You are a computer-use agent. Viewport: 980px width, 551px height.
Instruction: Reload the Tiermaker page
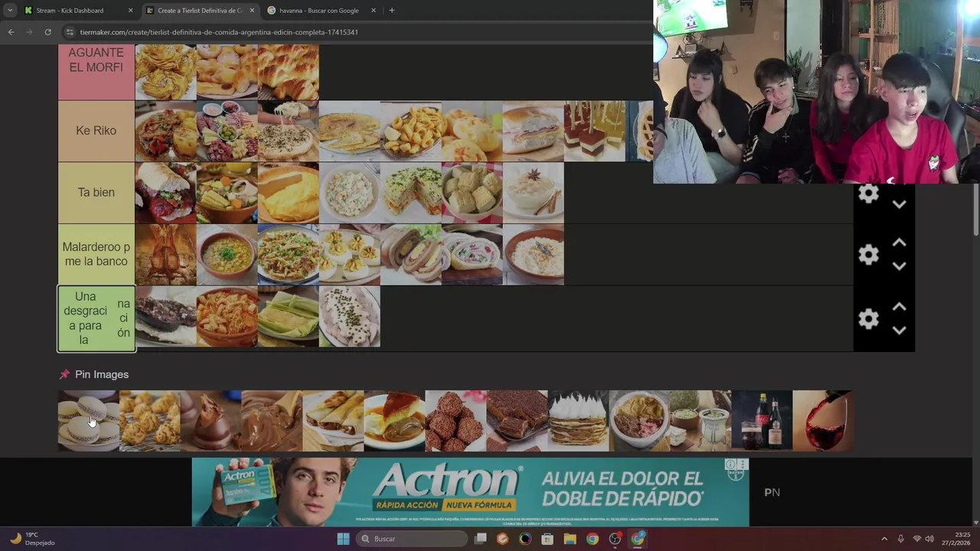tap(47, 32)
